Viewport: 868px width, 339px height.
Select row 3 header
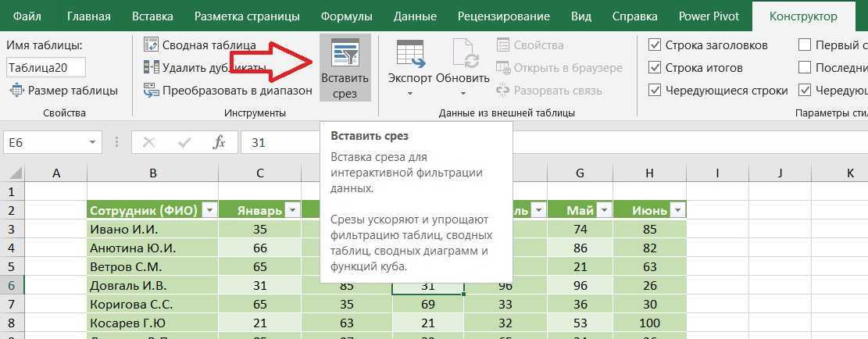[x=13, y=229]
